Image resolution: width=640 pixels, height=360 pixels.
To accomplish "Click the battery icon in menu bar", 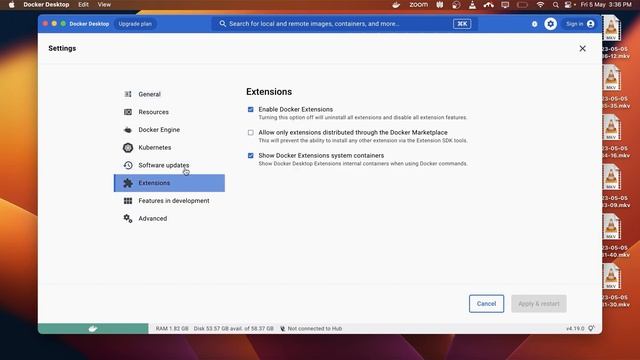I will coord(522,4).
